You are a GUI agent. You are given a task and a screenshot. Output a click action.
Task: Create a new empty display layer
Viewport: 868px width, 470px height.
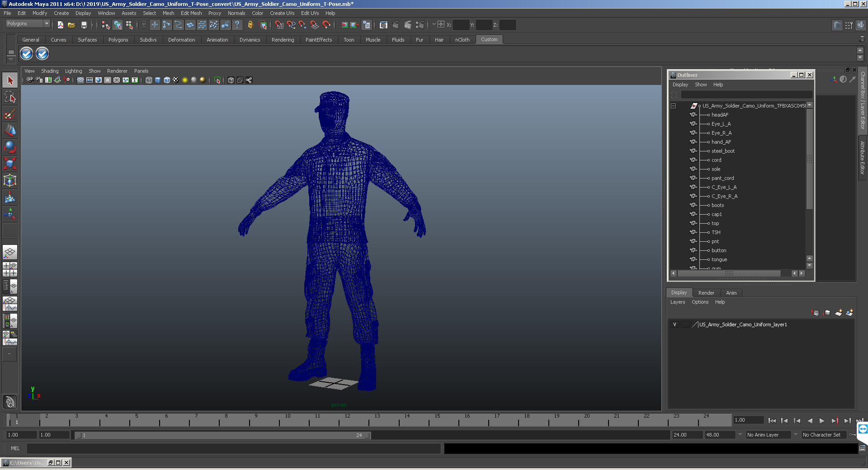pos(838,312)
